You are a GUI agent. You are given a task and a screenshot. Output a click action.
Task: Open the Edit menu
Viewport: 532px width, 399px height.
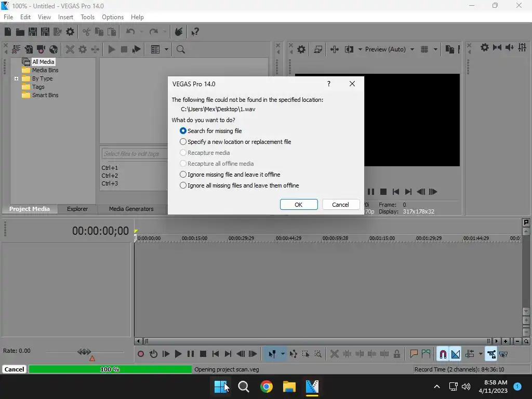pyautogui.click(x=25, y=17)
